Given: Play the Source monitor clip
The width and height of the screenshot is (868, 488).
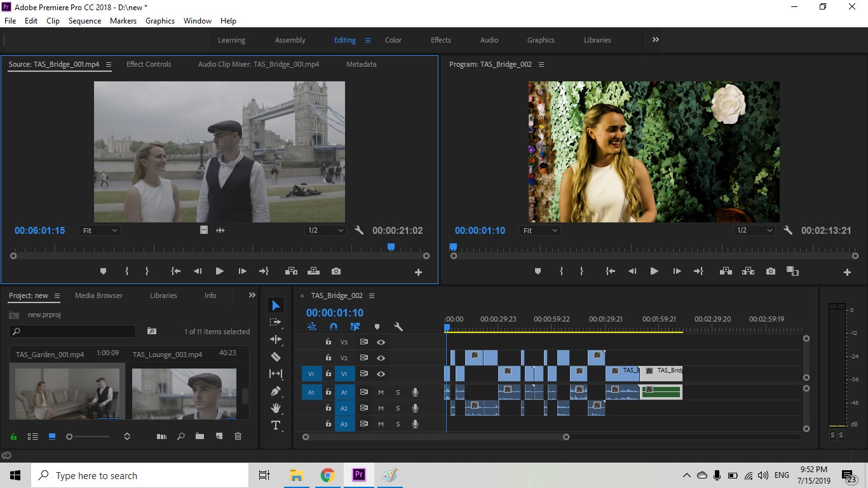Looking at the screenshot, I should (219, 271).
